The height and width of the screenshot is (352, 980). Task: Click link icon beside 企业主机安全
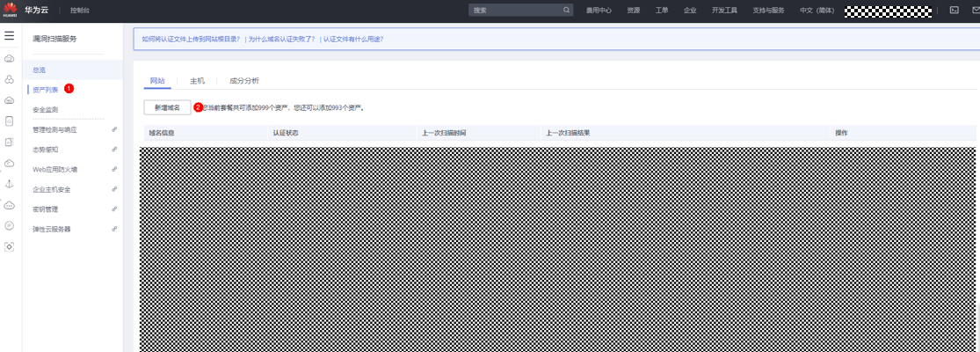point(114,189)
